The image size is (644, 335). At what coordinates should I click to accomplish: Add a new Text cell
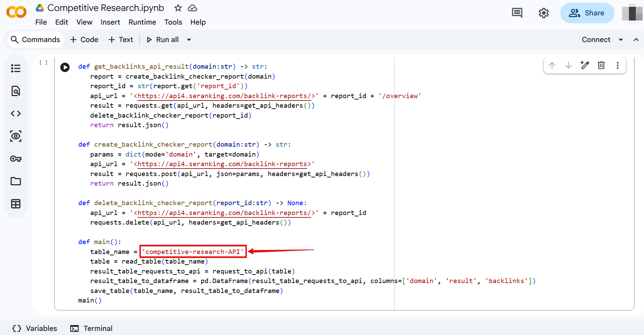121,40
